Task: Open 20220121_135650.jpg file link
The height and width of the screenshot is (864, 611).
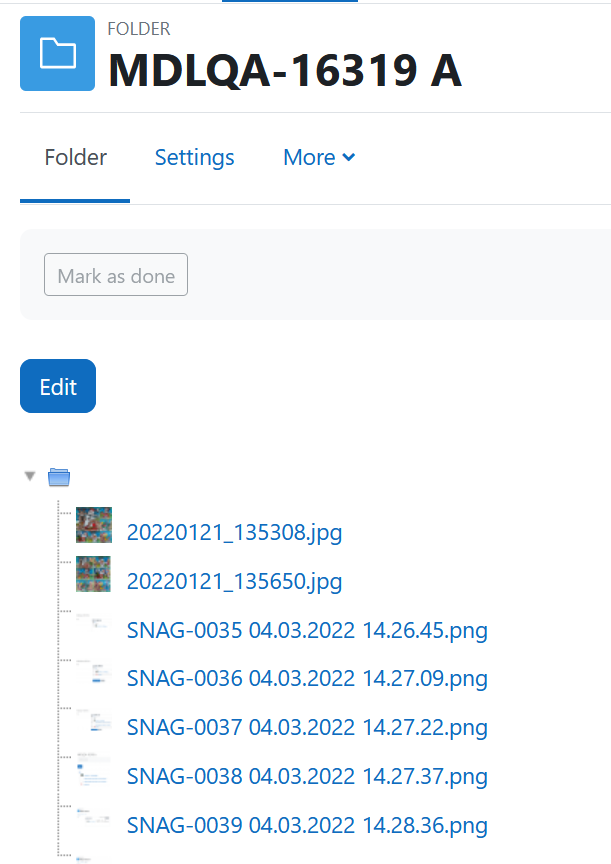Action: pos(234,582)
